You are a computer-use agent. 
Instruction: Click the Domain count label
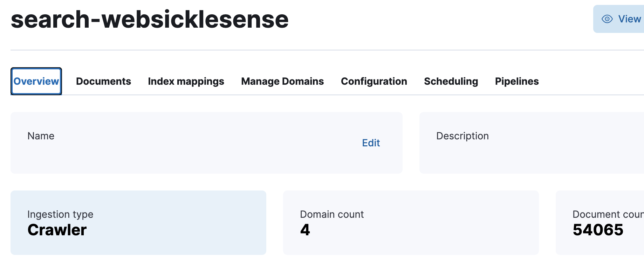pos(332,214)
